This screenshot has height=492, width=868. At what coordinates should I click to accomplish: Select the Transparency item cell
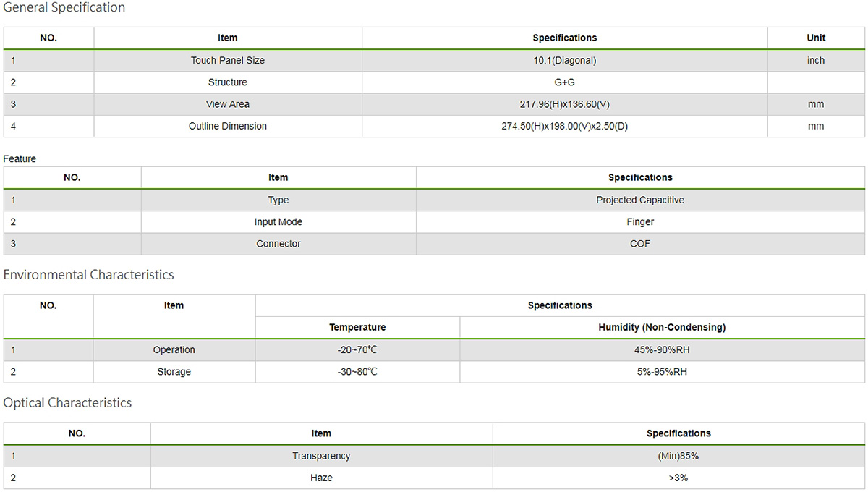pyautogui.click(x=321, y=457)
